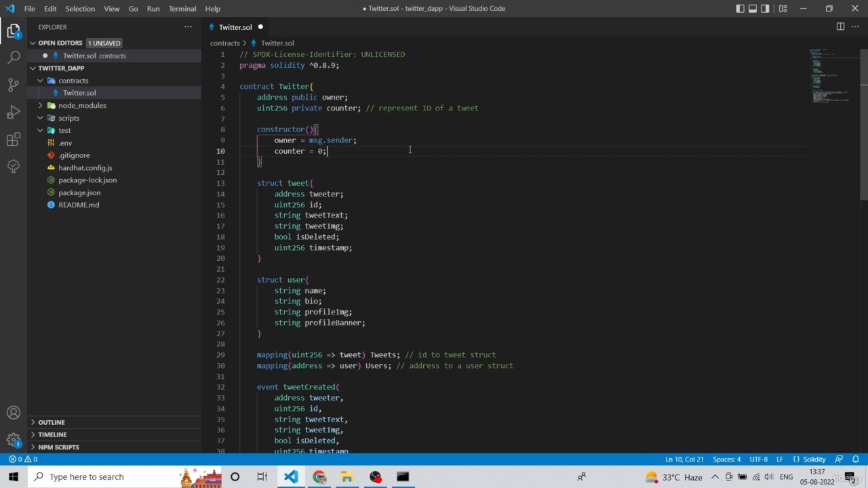Toggle the Secondary Side Bar layout button

coord(766,9)
